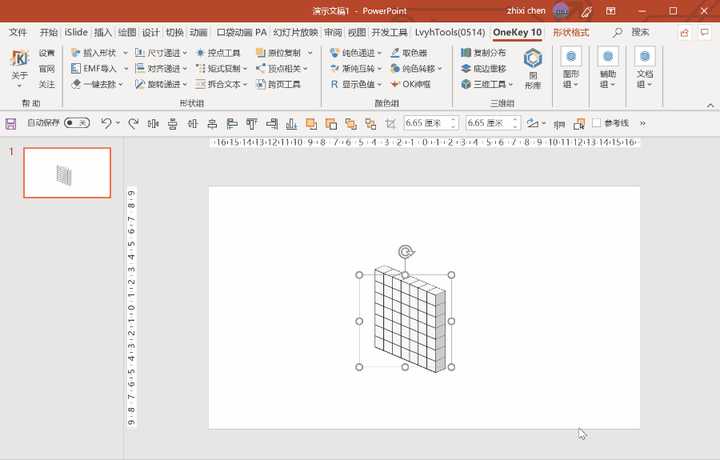Click the 官网 (Official site) button
The height and width of the screenshot is (460, 720).
point(46,68)
